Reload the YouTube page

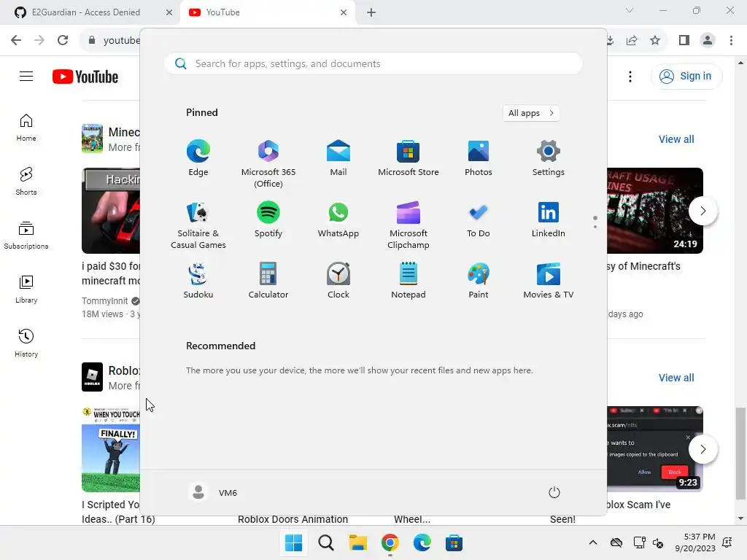pos(63,40)
